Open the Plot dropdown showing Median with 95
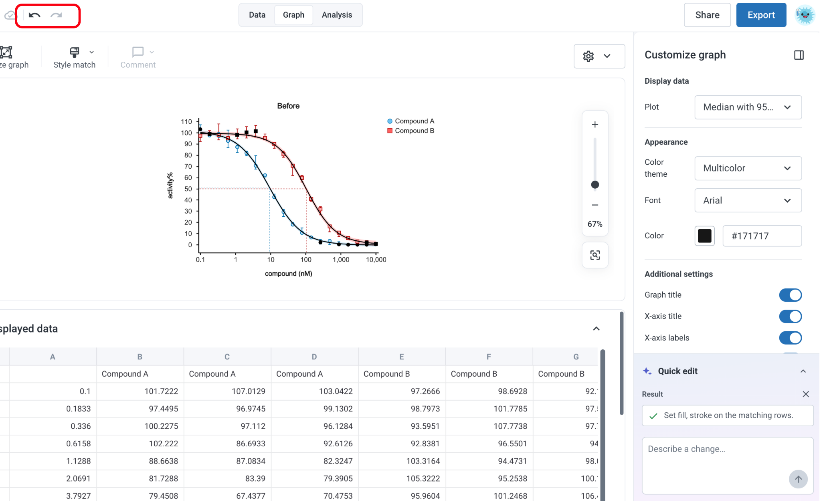This screenshot has width=821, height=504. click(x=748, y=107)
